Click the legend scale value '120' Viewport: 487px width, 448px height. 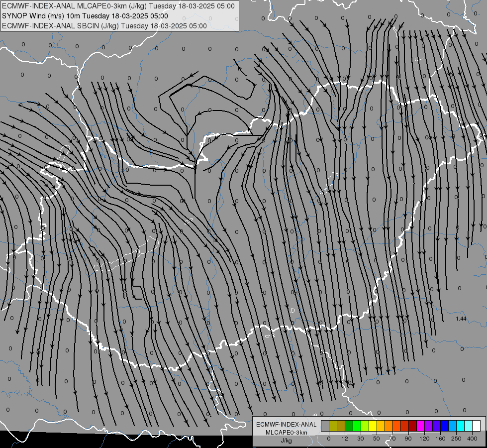[424, 439]
